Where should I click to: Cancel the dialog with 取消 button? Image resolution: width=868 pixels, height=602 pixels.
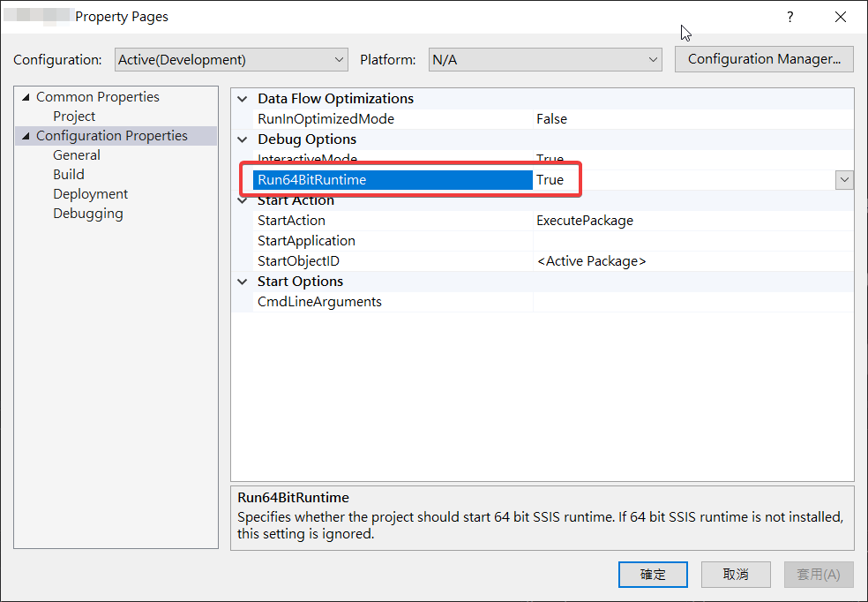click(736, 574)
